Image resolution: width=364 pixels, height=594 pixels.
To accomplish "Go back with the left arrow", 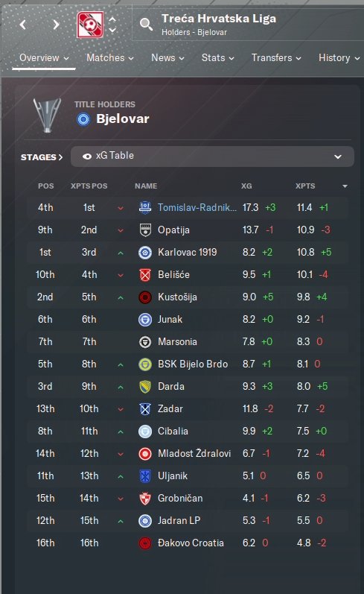I will (x=23, y=25).
